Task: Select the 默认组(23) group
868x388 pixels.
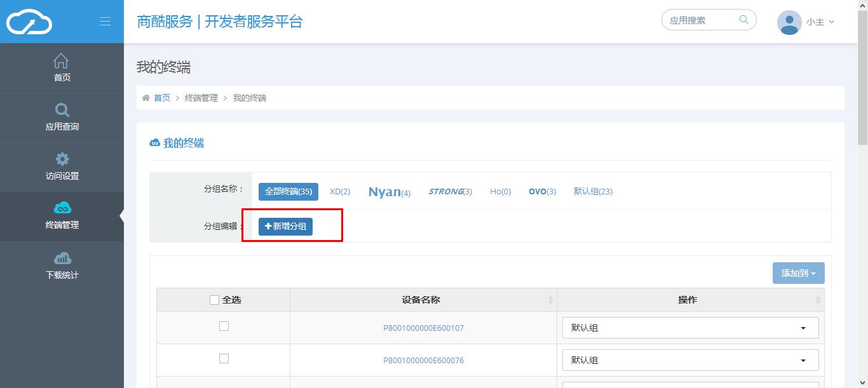Action: click(593, 191)
